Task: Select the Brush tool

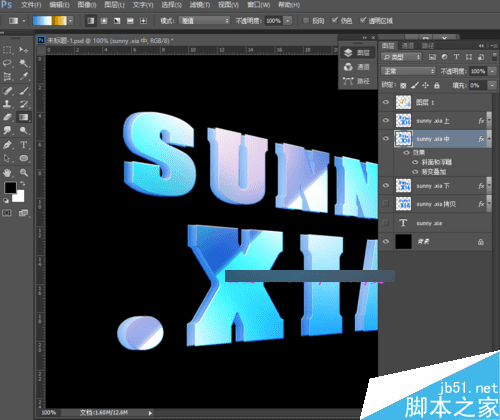Action: tap(23, 91)
